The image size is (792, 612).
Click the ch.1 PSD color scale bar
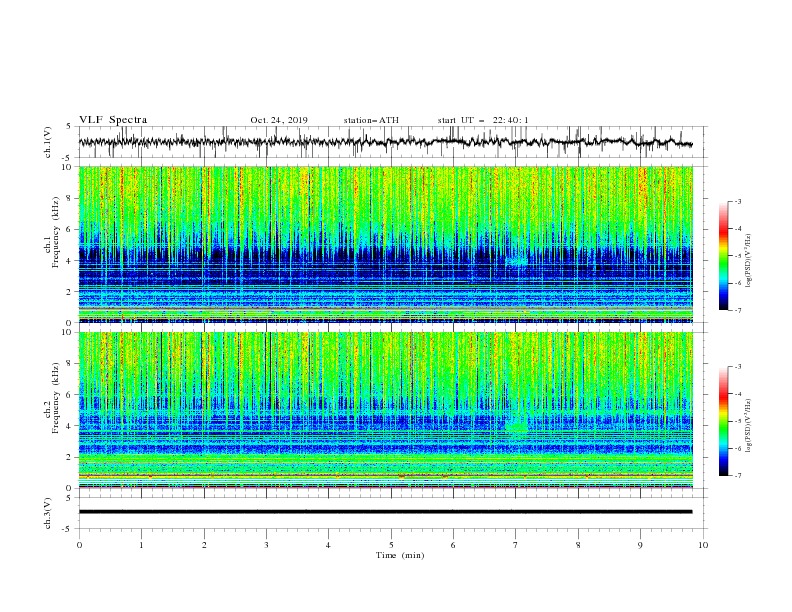point(724,256)
